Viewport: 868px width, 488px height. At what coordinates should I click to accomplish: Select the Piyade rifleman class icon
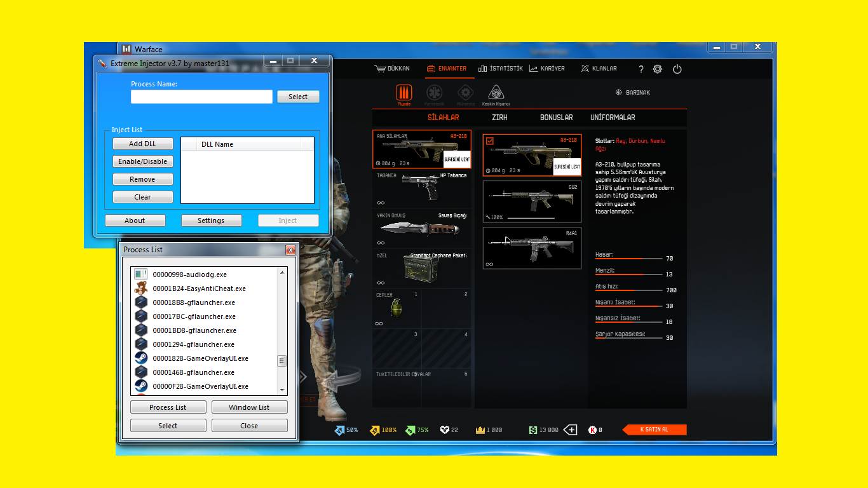(404, 91)
